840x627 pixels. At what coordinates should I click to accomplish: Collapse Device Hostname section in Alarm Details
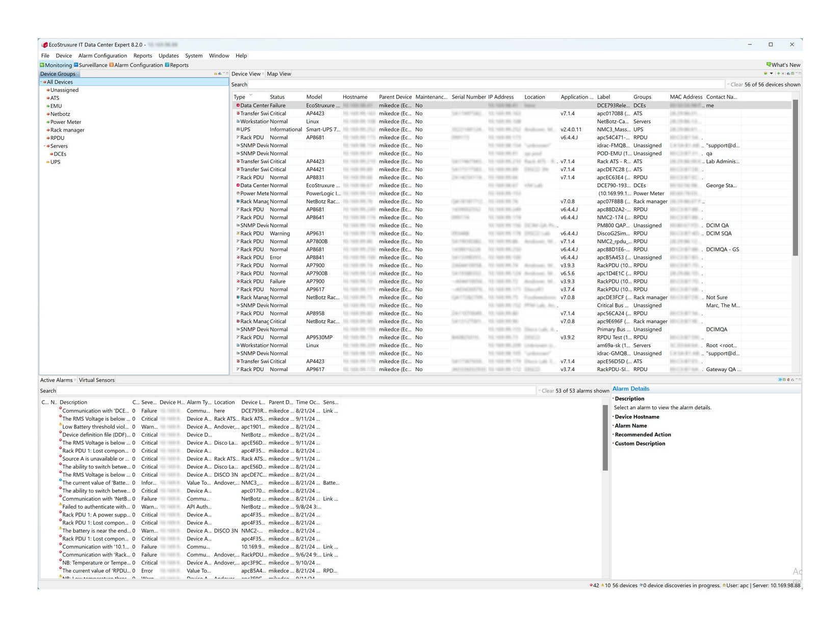coord(613,417)
